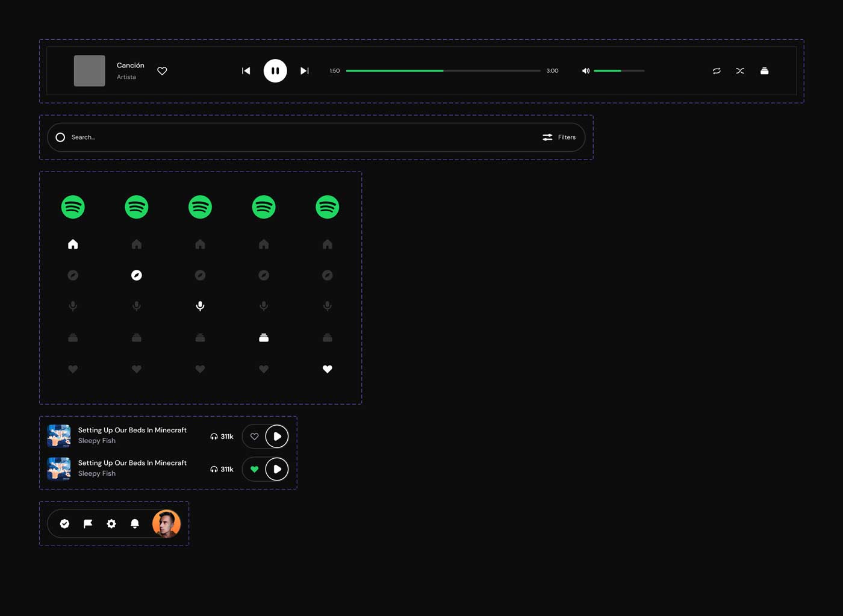Select the 3:00 total duration

click(552, 71)
